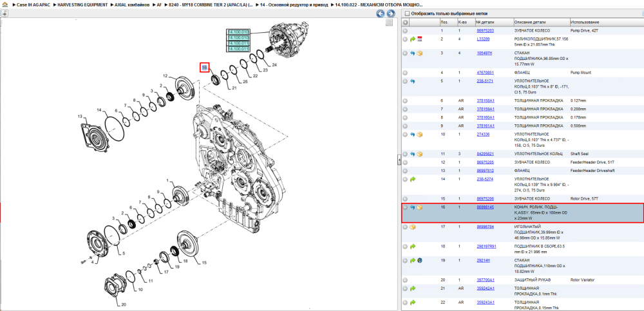
Task: Add row 1 ЗУБЧАТОЕ КОЛЕСО via circle icon
Action: pos(405,31)
